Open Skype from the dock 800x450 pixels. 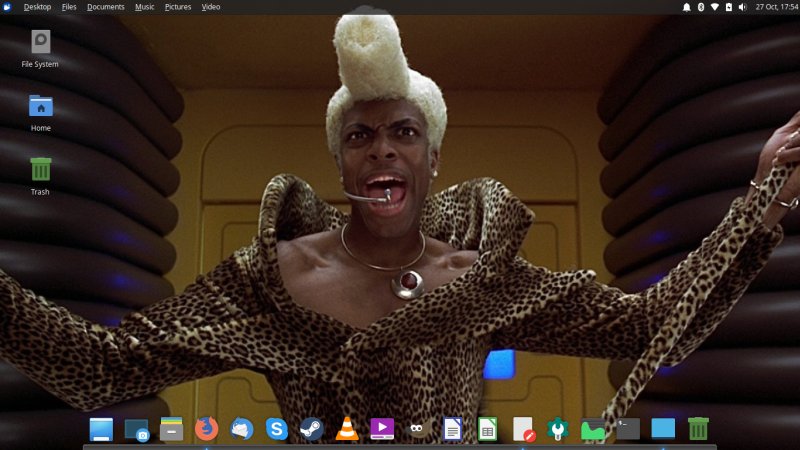(x=277, y=429)
